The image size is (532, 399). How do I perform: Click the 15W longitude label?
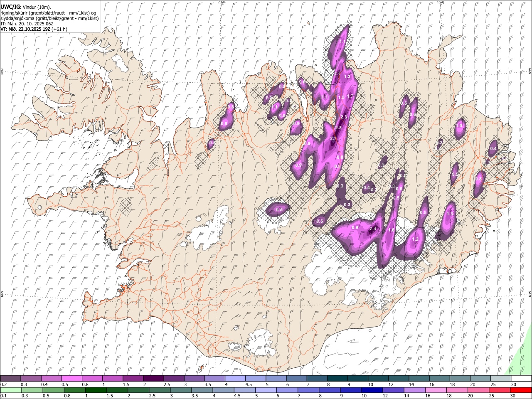click(x=440, y=2)
